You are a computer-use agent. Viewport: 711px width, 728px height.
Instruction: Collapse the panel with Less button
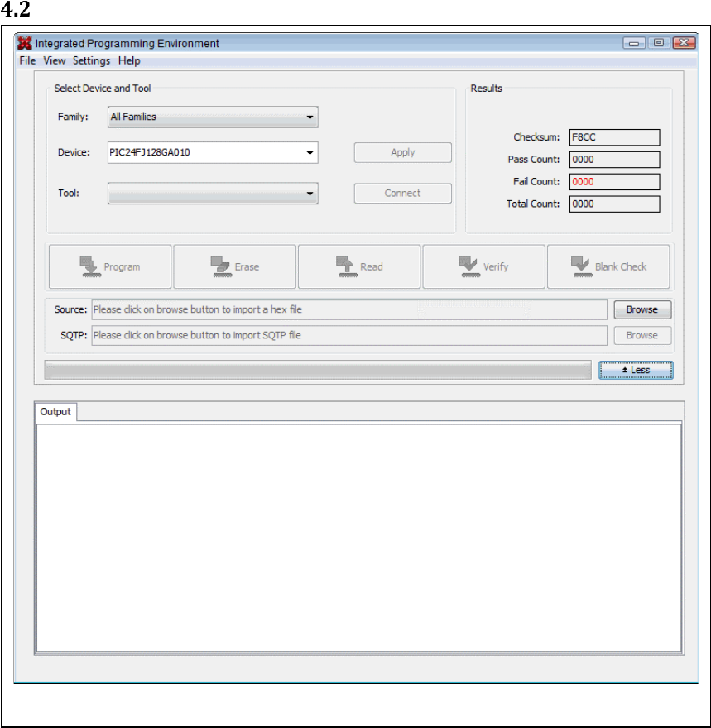pyautogui.click(x=636, y=370)
